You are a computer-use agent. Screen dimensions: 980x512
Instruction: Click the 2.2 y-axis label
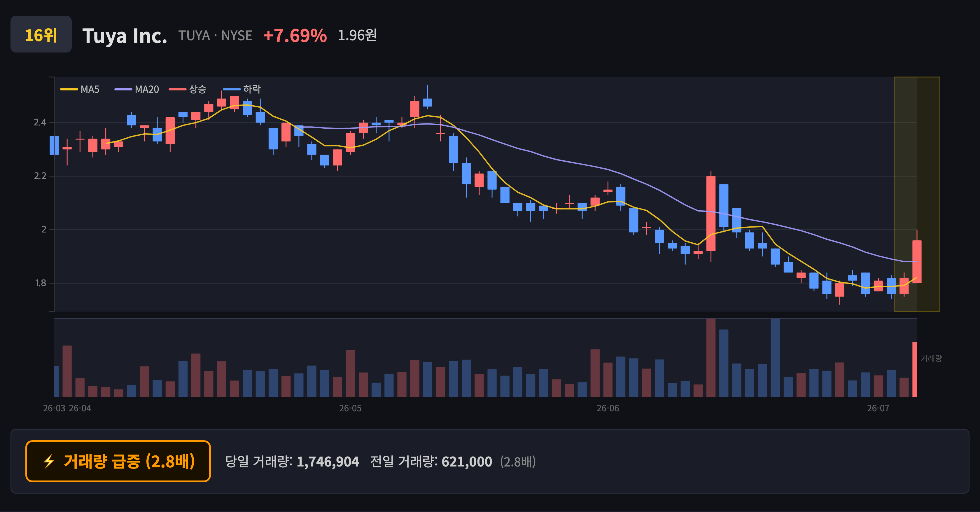[40, 176]
